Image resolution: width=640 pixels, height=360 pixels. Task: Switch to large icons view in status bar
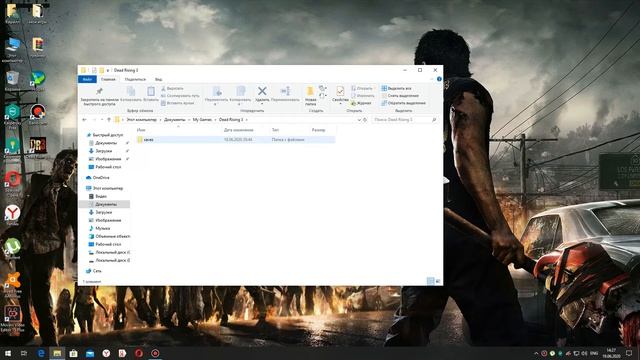point(438,281)
